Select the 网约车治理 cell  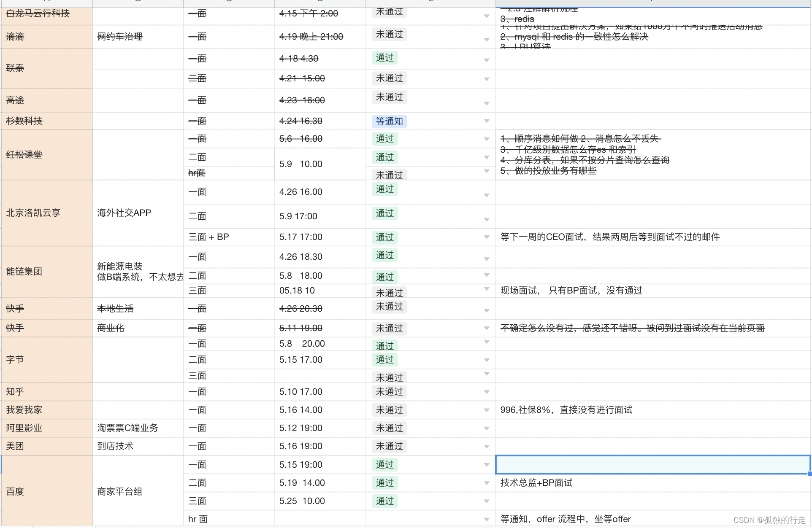tap(138, 37)
